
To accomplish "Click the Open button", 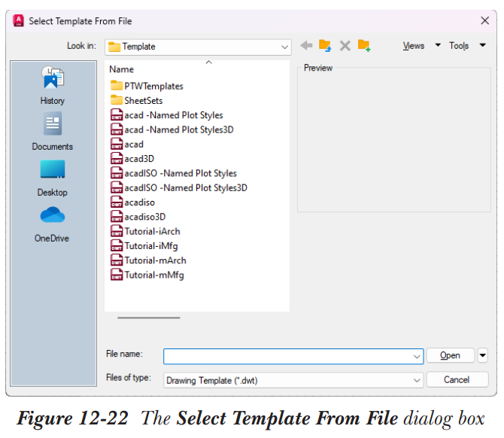I will (451, 355).
